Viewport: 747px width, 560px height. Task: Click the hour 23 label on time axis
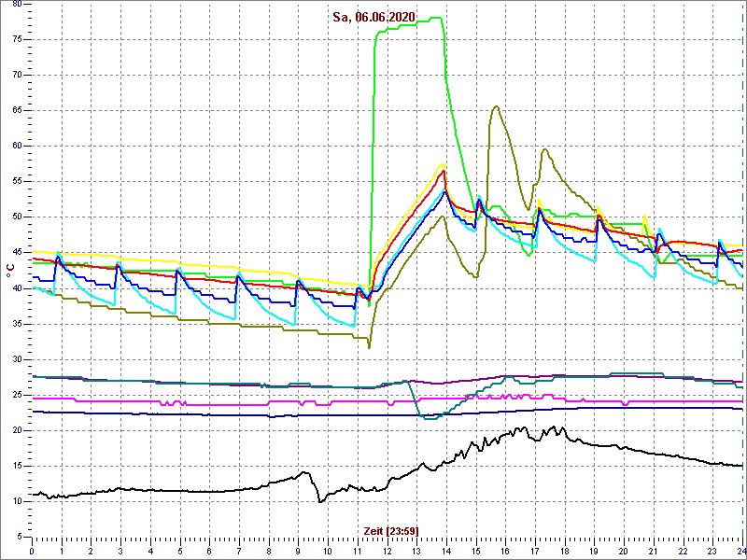point(712,552)
